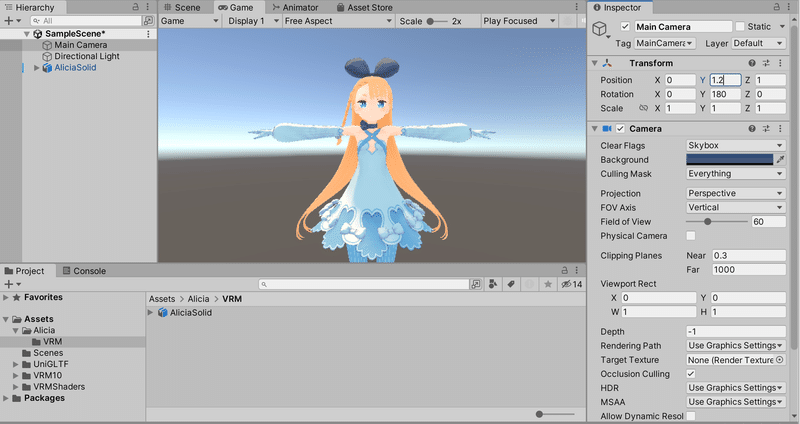Open Transform component help icon
Image resolution: width=800 pixels, height=424 pixels.
pyautogui.click(x=752, y=63)
